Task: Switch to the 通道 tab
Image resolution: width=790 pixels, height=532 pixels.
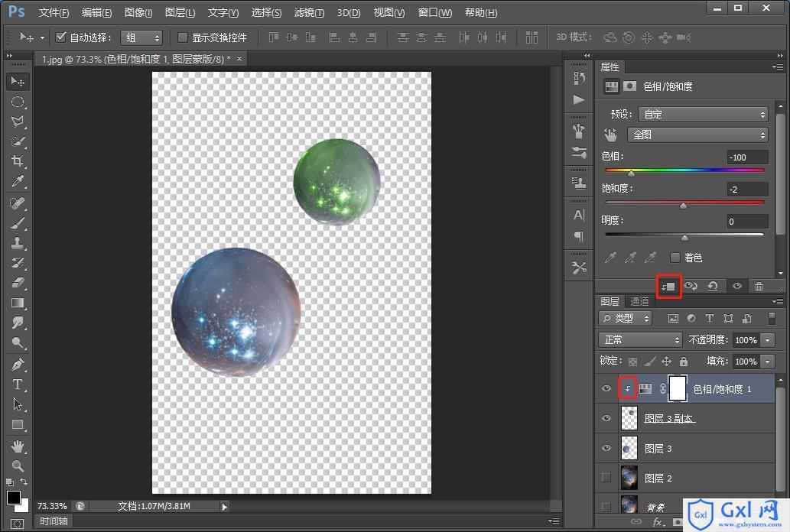Action: 640,301
